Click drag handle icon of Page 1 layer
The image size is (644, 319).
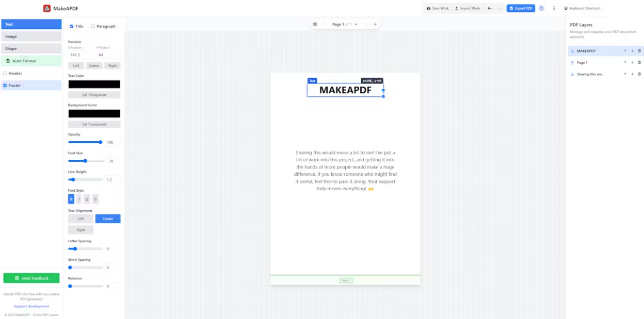(x=572, y=62)
